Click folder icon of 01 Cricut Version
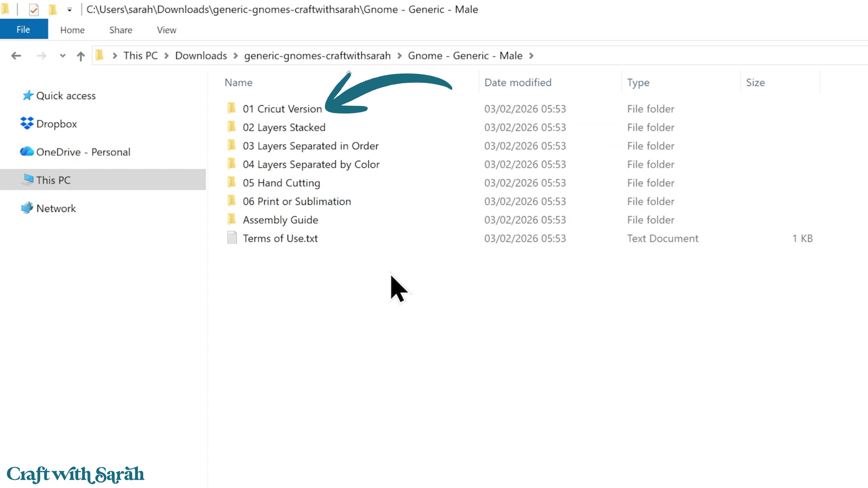Viewport: 868px width, 488px height. [x=231, y=108]
